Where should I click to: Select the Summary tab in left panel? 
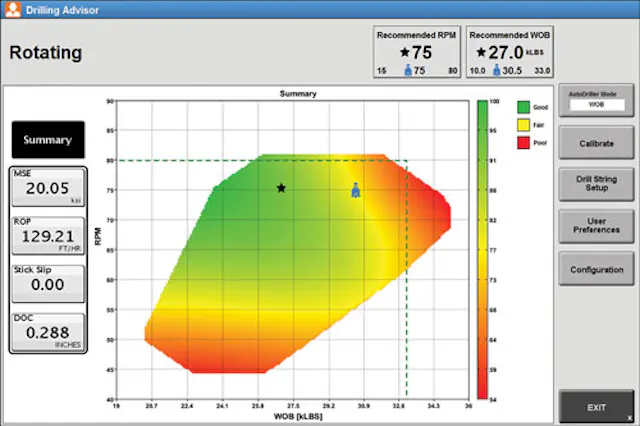tap(48, 140)
